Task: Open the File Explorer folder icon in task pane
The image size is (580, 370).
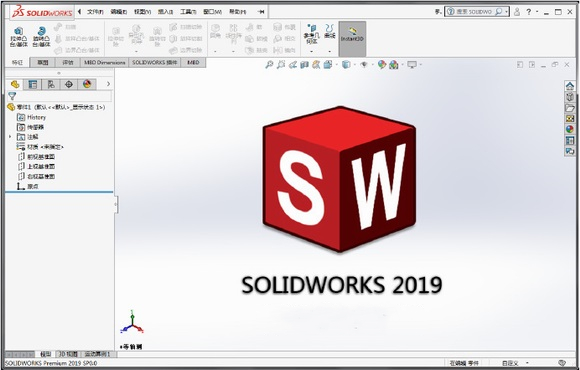Action: [570, 108]
